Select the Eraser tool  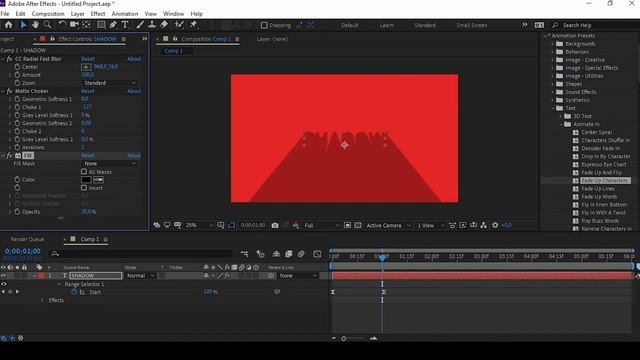[164, 25]
